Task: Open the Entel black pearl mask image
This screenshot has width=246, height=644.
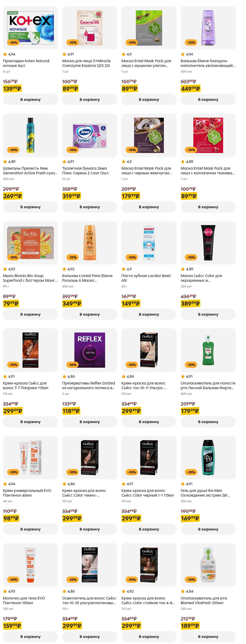Action: (149, 135)
